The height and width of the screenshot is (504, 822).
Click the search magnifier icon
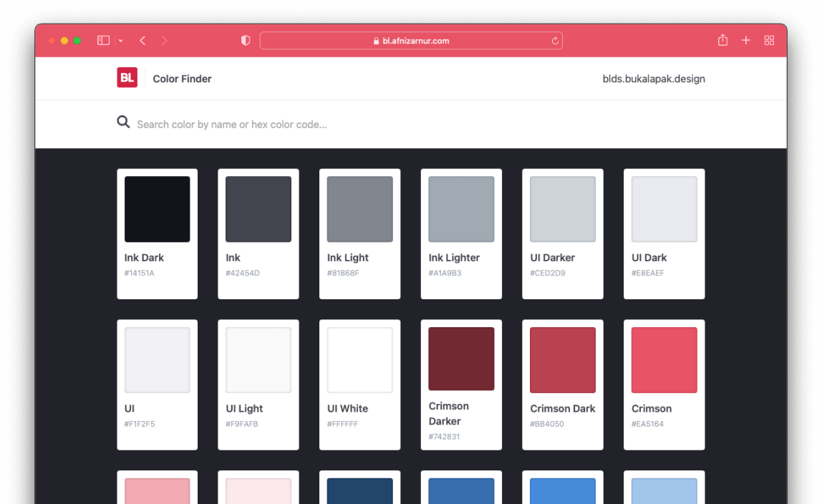pos(123,122)
